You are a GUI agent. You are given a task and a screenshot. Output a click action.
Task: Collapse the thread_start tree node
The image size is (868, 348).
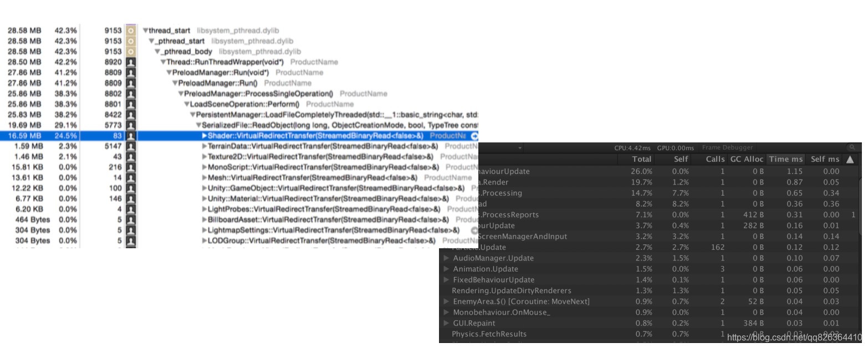[145, 31]
